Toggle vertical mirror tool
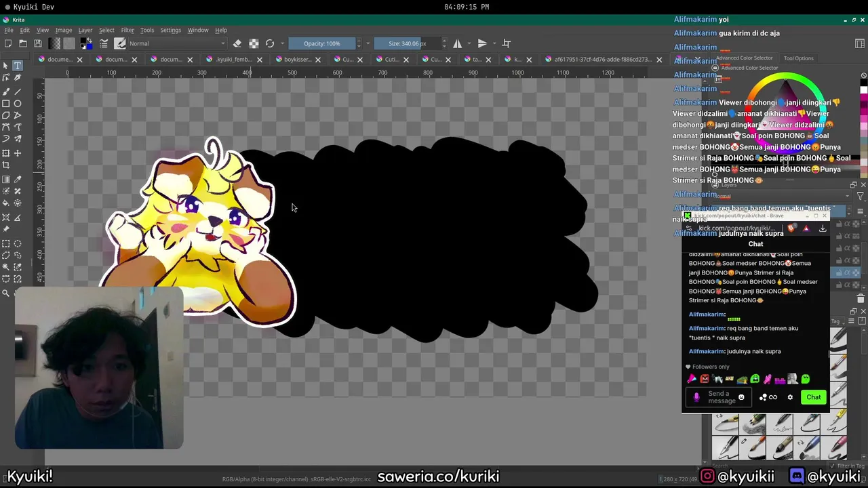Image resolution: width=868 pixels, height=488 pixels. tap(482, 43)
